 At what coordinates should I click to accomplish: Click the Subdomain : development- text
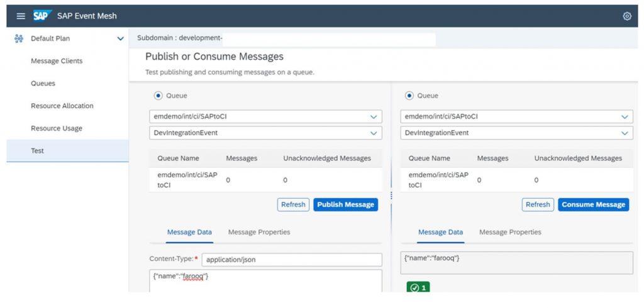point(179,38)
